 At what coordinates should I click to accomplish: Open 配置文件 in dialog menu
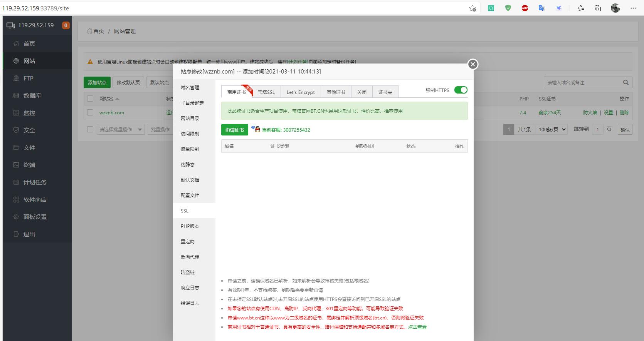[194, 195]
